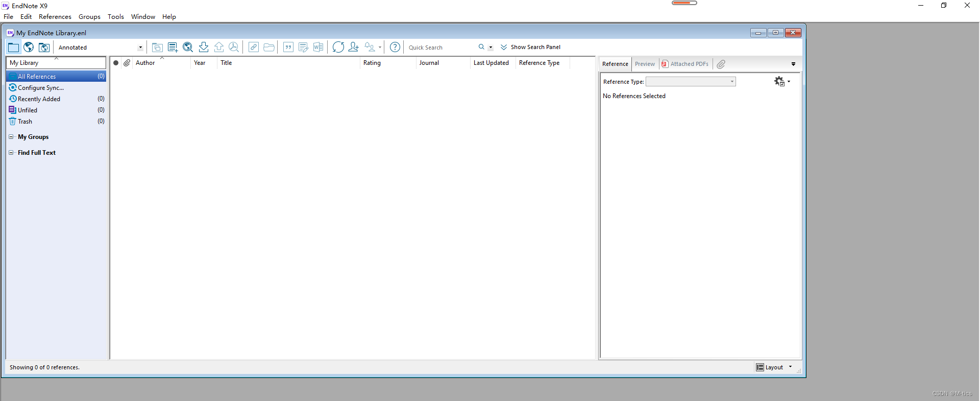Viewport: 980px width, 401px height.
Task: Open the Annotated output style dropdown
Action: 100,48
